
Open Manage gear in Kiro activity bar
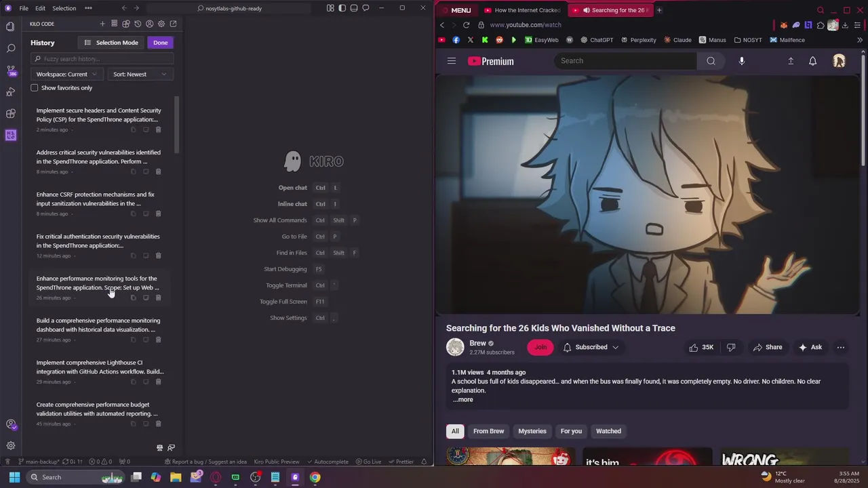[x=10, y=445]
